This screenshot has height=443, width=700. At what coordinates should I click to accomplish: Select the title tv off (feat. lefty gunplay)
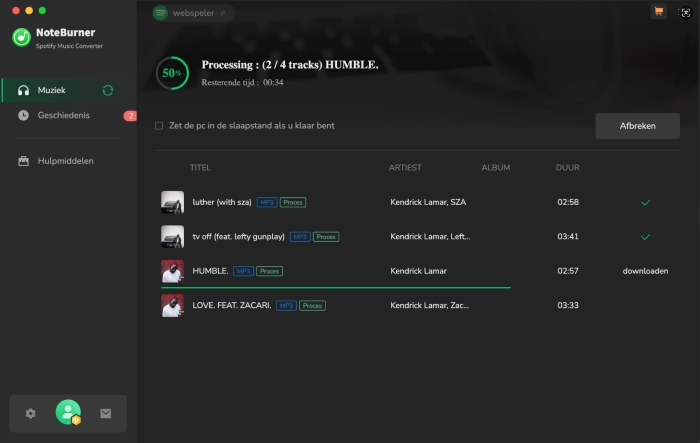pyautogui.click(x=238, y=237)
